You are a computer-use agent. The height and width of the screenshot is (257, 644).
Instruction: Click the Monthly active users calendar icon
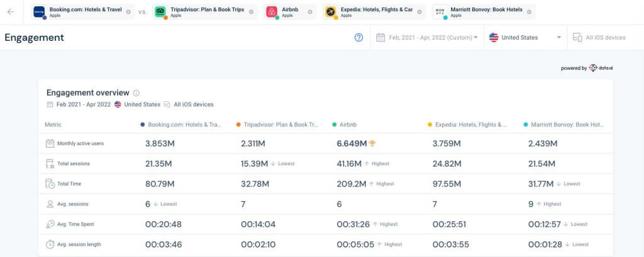[50, 143]
